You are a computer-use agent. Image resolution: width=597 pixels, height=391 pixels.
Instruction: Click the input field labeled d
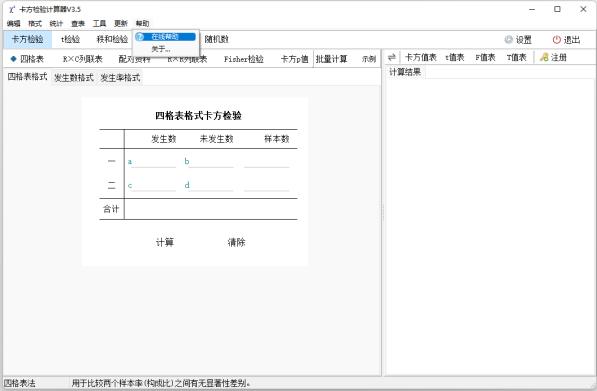click(x=211, y=185)
